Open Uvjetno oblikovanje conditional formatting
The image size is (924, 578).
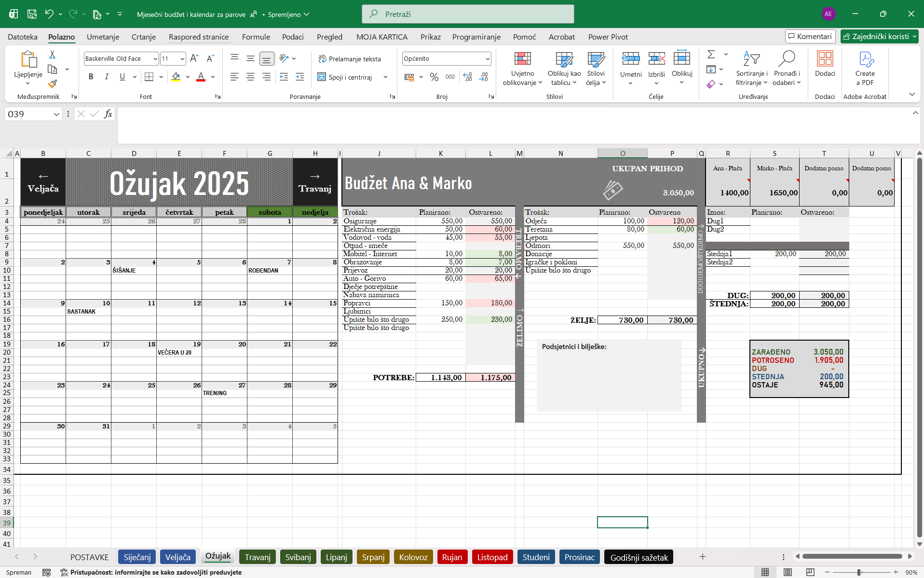(522, 69)
